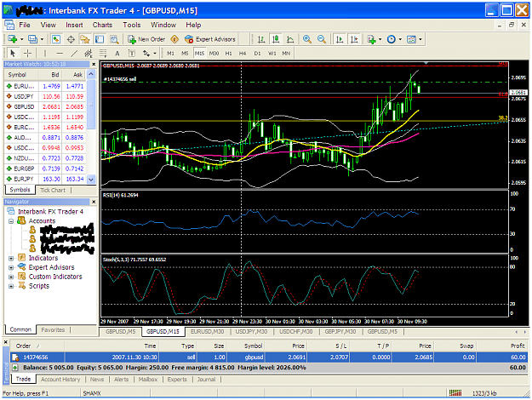Open the profiles dropdown arrow
Viewport: 532px width, 400px height.
click(42, 39)
